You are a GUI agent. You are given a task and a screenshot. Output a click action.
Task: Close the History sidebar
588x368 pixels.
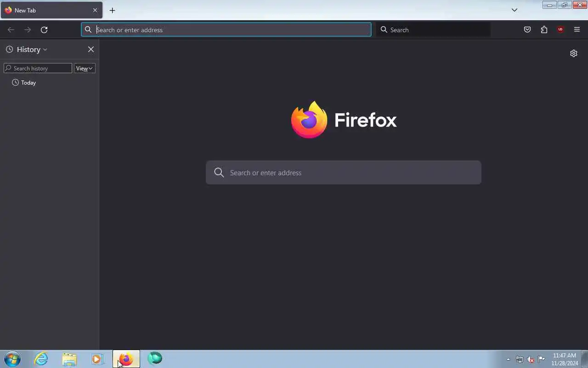(x=91, y=49)
